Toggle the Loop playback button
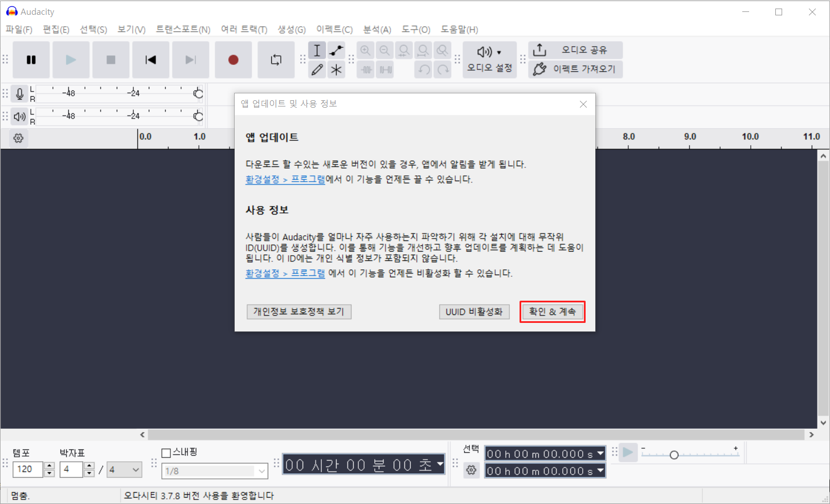The image size is (830, 504). 276,60
